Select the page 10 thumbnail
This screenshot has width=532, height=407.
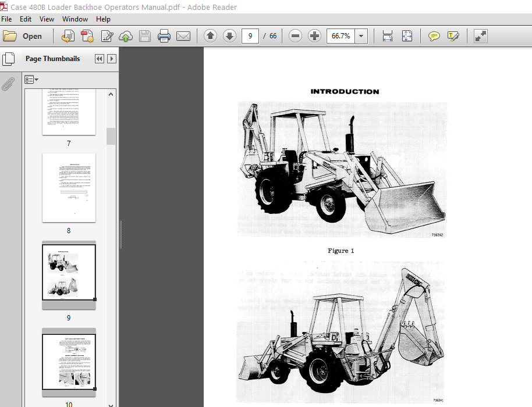coord(69,362)
